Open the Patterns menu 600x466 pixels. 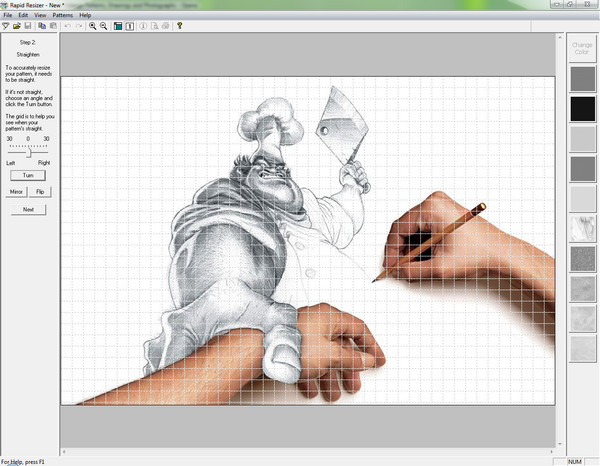pyautogui.click(x=63, y=15)
